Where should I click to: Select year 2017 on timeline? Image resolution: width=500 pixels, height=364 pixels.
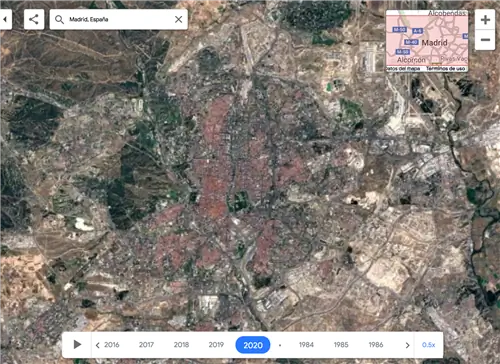tap(146, 345)
